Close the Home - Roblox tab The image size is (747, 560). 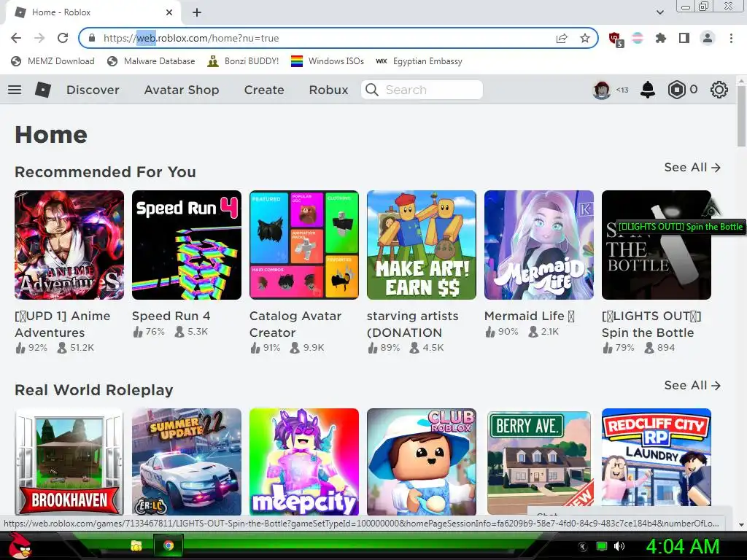pos(169,12)
